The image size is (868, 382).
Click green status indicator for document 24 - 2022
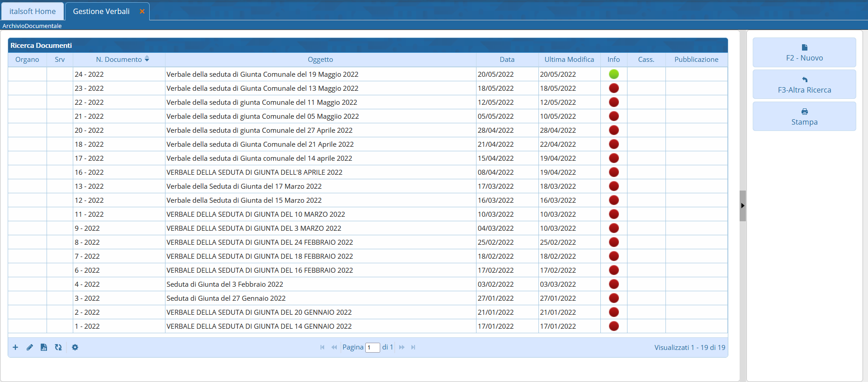pyautogui.click(x=613, y=74)
